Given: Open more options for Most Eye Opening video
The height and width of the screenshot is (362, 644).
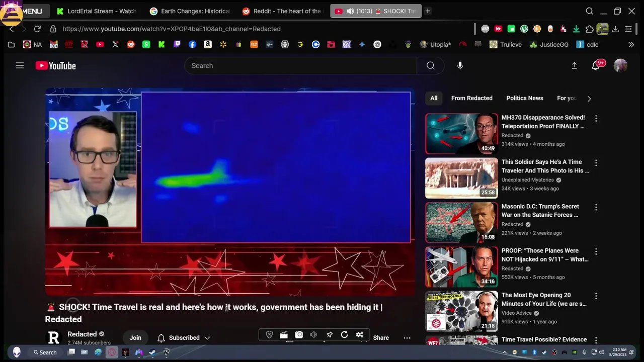Looking at the screenshot, I should point(596,296).
